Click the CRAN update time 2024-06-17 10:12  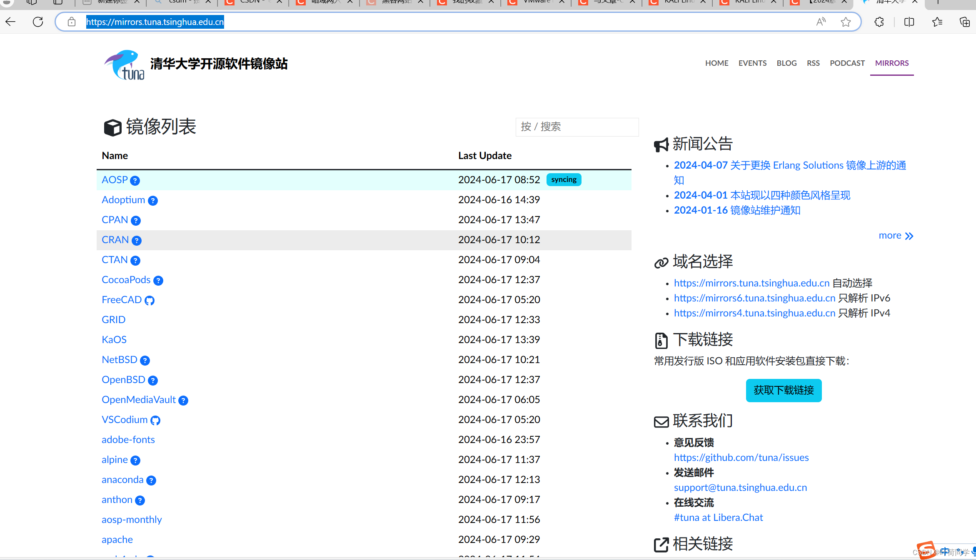point(499,240)
